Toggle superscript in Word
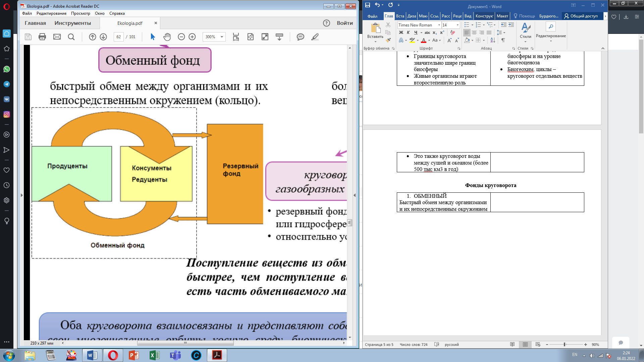Viewport: 644px width, 362px height. tap(442, 33)
